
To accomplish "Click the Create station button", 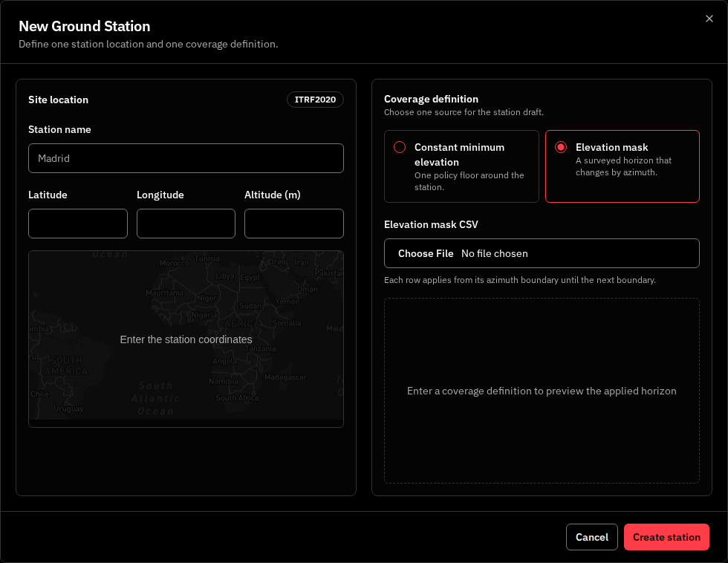I will pyautogui.click(x=666, y=537).
